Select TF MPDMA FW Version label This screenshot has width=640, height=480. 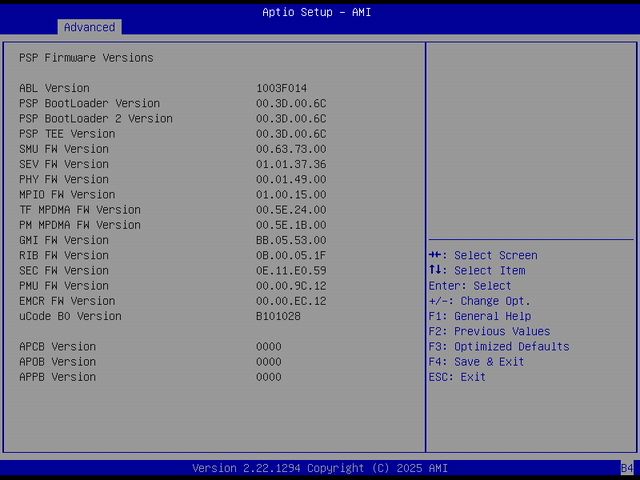point(80,210)
